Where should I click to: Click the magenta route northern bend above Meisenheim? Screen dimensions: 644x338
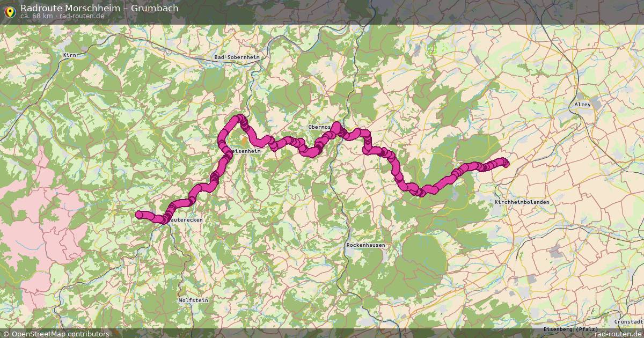[239, 119]
